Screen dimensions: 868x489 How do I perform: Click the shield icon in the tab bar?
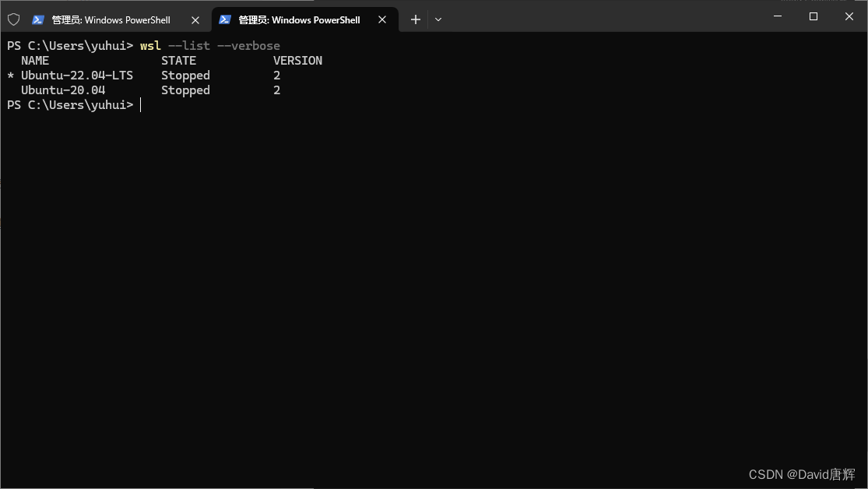point(14,20)
